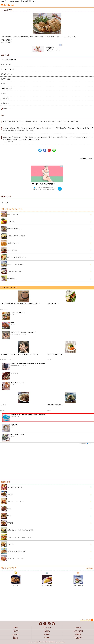The width and height of the screenshot is (94, 644).
Task: Open HOME in the footer menu
Action: [x=16, y=627]
